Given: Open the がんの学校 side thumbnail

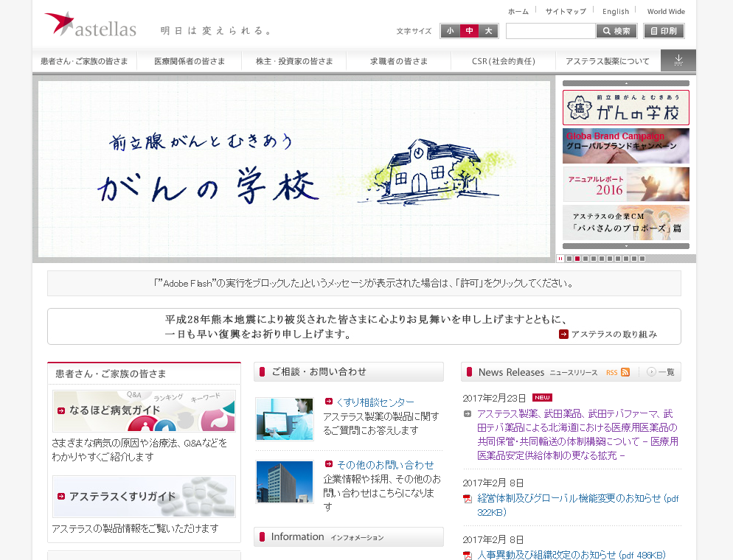Looking at the screenshot, I should [626, 108].
